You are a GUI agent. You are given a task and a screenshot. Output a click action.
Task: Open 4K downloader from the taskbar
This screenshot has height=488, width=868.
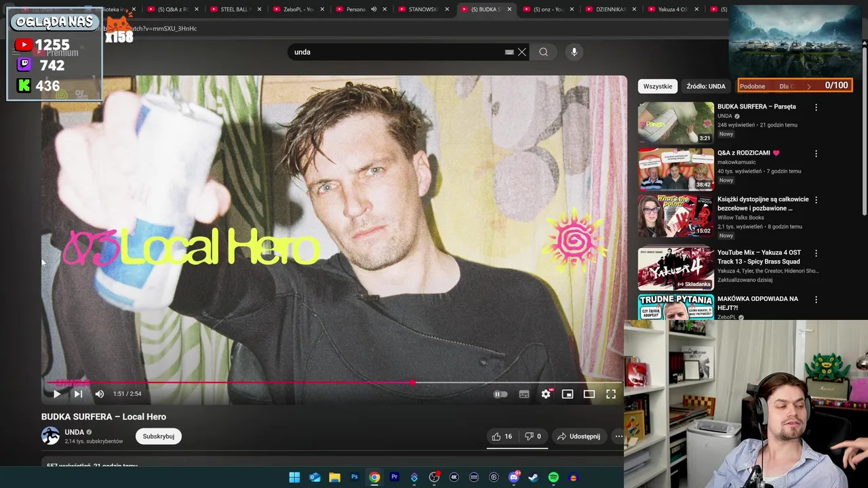click(454, 478)
